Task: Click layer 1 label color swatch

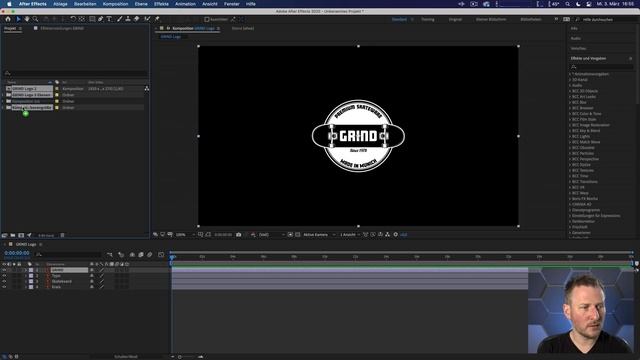Action: [x=31, y=270]
